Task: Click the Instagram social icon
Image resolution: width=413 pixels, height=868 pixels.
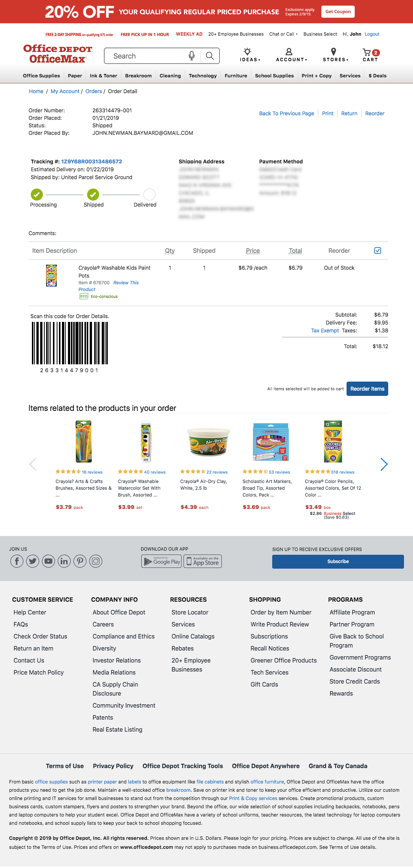Action: (x=95, y=561)
